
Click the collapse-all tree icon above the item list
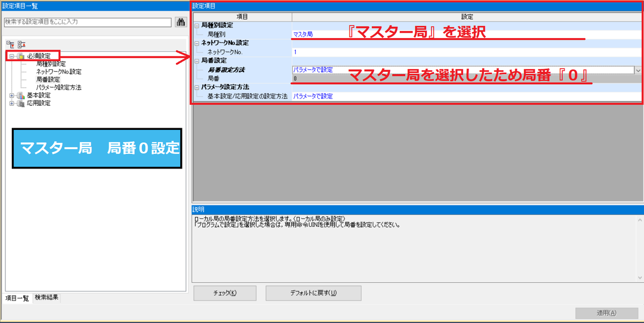pos(10,44)
